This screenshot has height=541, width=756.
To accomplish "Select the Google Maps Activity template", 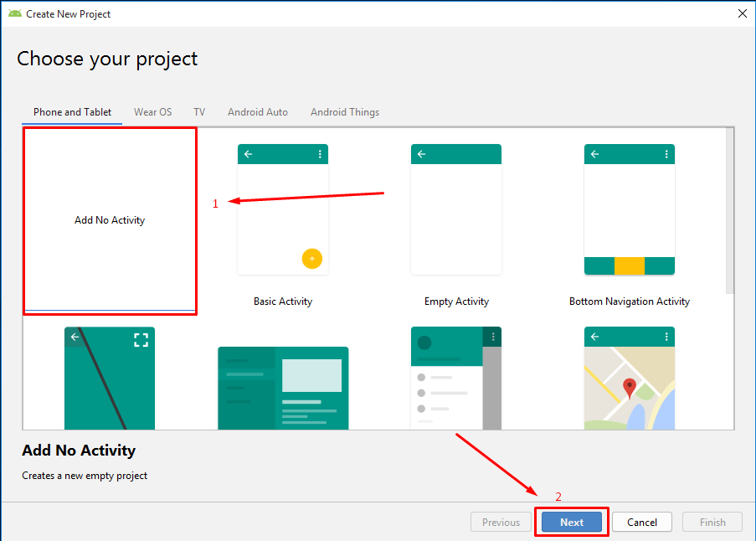I will coord(629,377).
